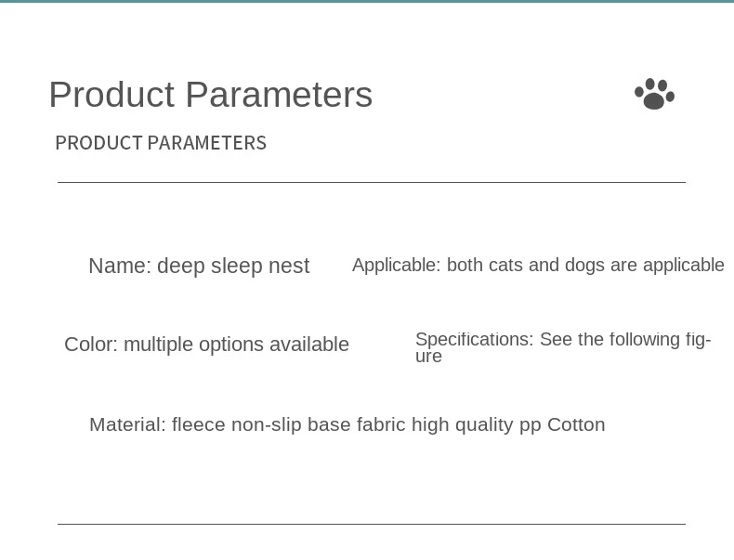734x560 pixels.
Task: Select the uppercase "PRODUCT PARAMETERS" subtitle
Action: (x=161, y=143)
